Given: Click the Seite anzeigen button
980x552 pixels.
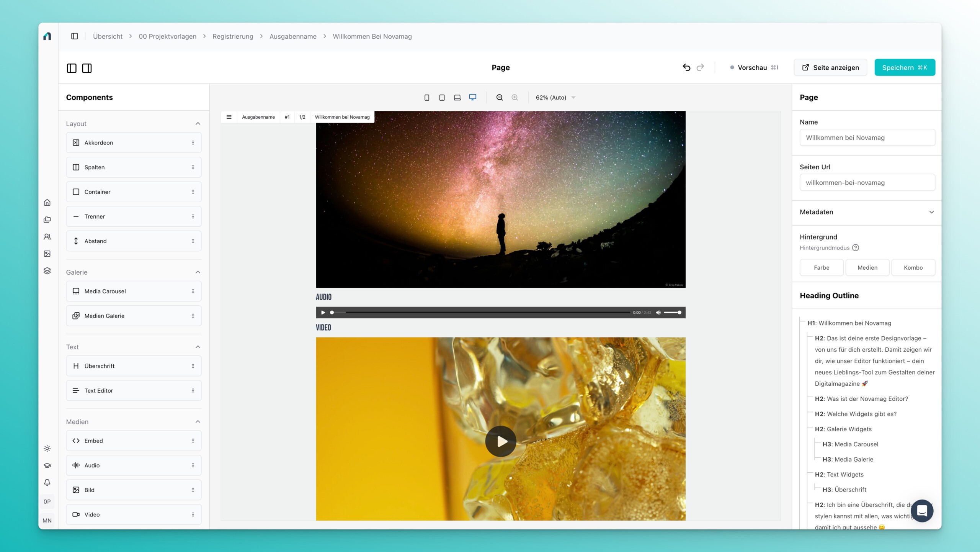Looking at the screenshot, I should click(x=830, y=67).
